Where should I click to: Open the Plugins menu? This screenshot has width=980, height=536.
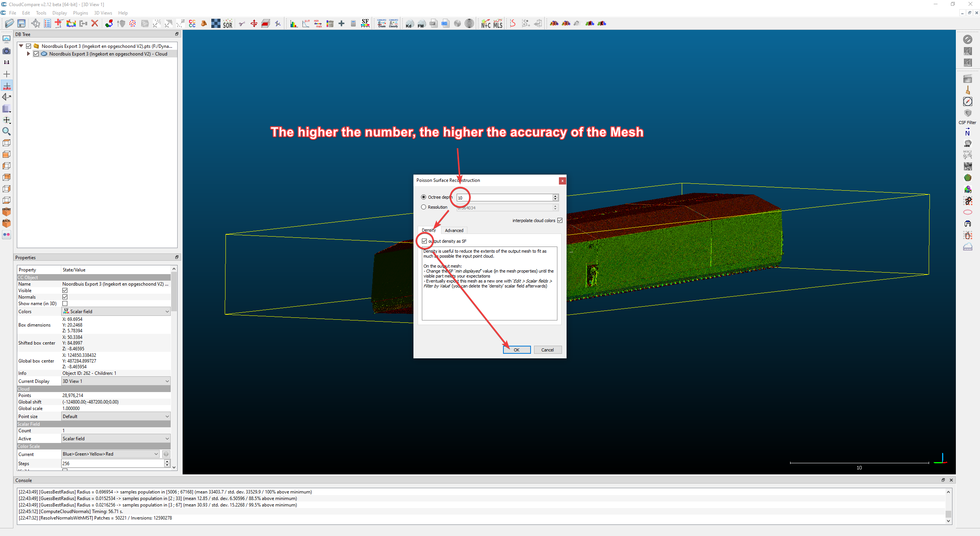[x=80, y=13]
